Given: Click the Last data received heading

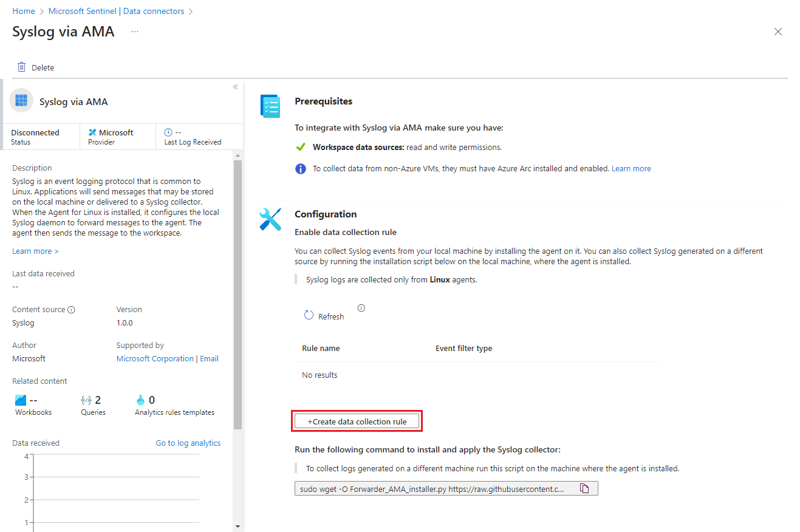Looking at the screenshot, I should pos(43,273).
